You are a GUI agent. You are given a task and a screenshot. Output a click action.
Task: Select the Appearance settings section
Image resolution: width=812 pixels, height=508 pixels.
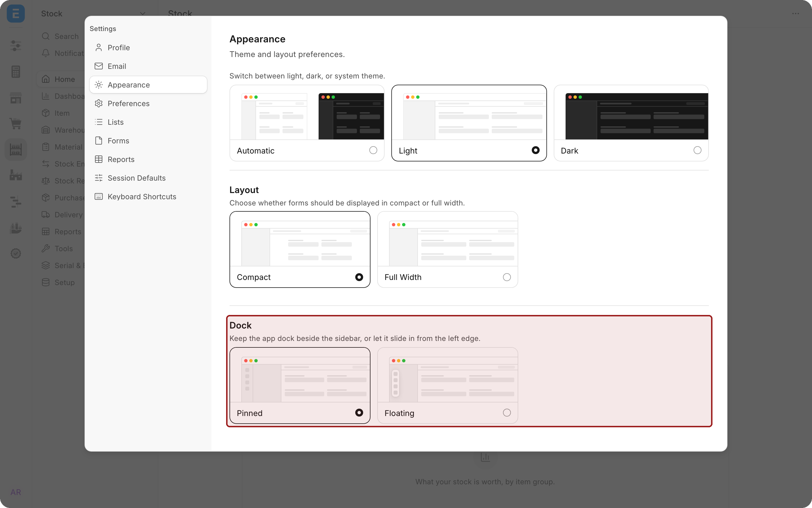pos(148,85)
